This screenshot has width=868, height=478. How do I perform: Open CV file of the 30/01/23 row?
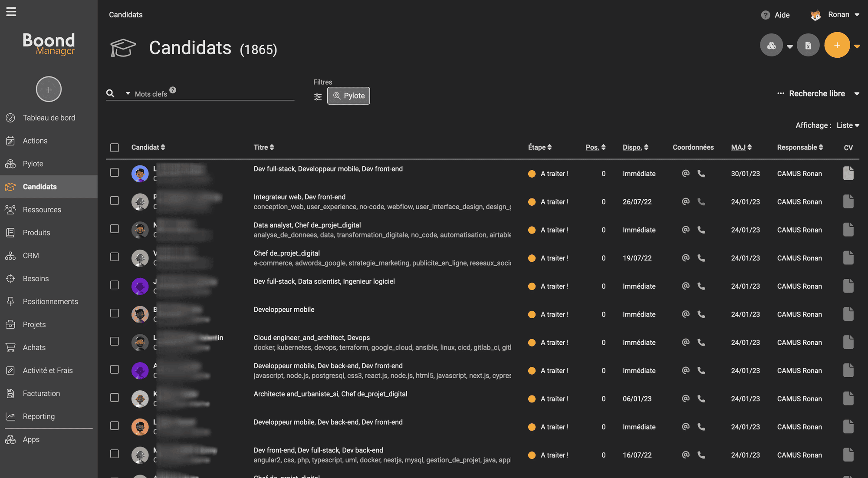tap(848, 173)
